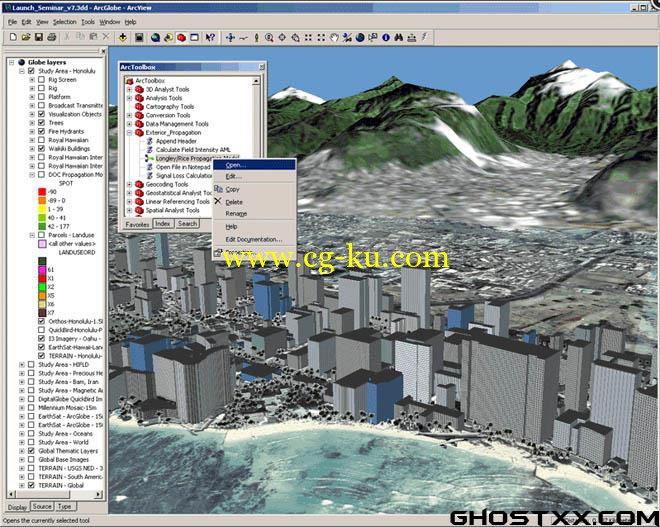Create a new document from toolbar
The image size is (660, 527).
(13, 37)
